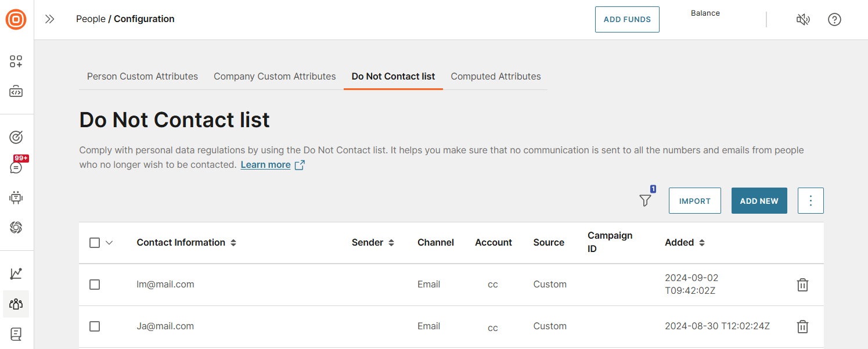Open the Person Custom Attributes tab

142,76
